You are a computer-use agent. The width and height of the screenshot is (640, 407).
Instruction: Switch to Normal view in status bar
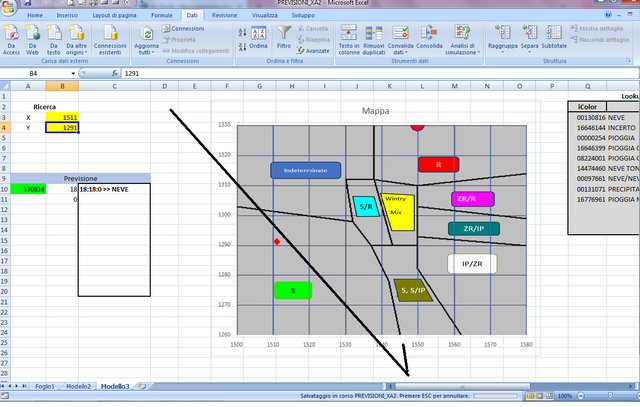(x=530, y=396)
